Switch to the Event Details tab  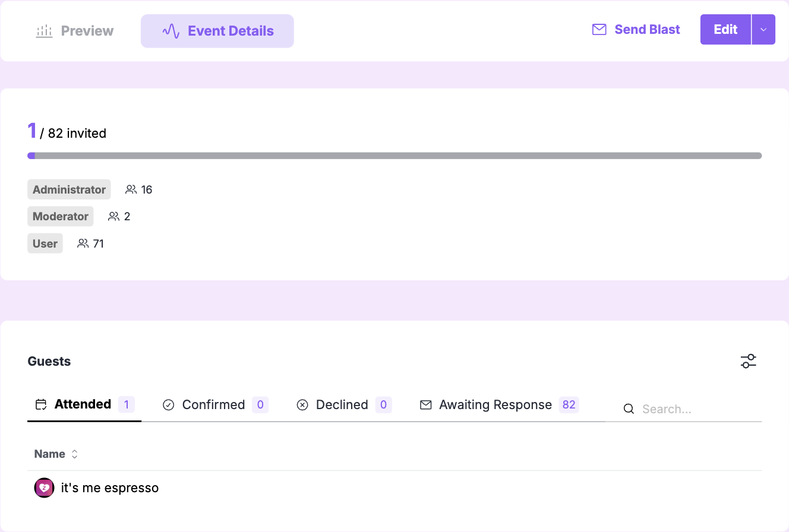(217, 31)
